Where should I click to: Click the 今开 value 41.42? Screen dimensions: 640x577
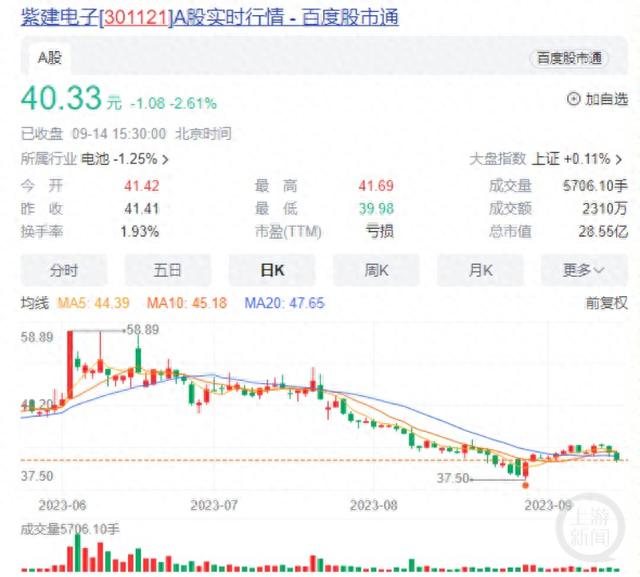tap(142, 186)
